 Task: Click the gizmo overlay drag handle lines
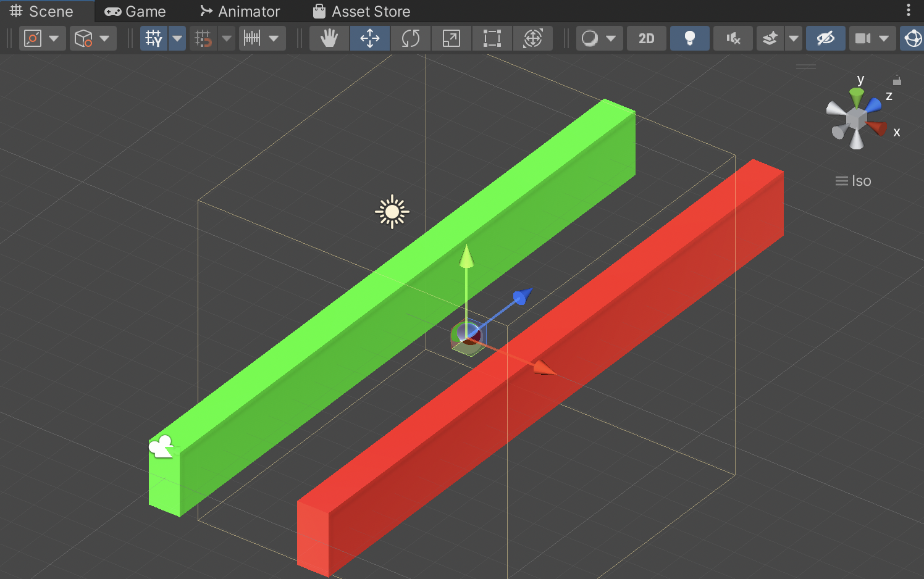(806, 67)
